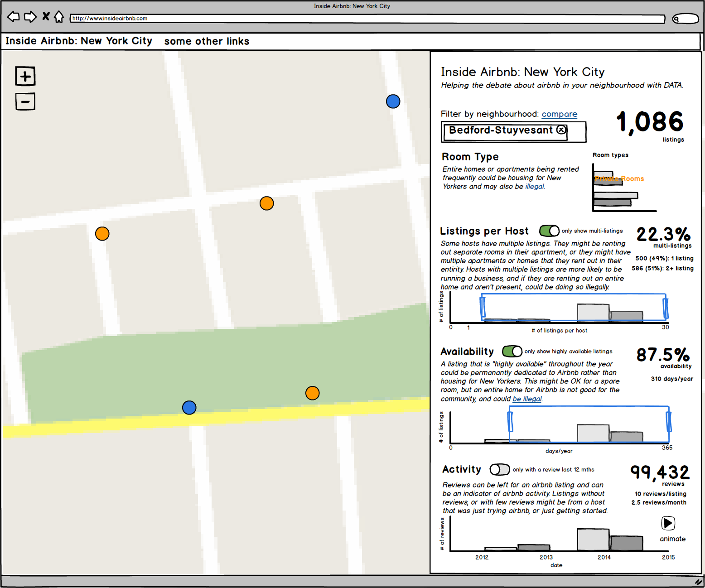Screen dimensions: 705x588
Task: Click the browser URL address field
Action: coord(367,19)
